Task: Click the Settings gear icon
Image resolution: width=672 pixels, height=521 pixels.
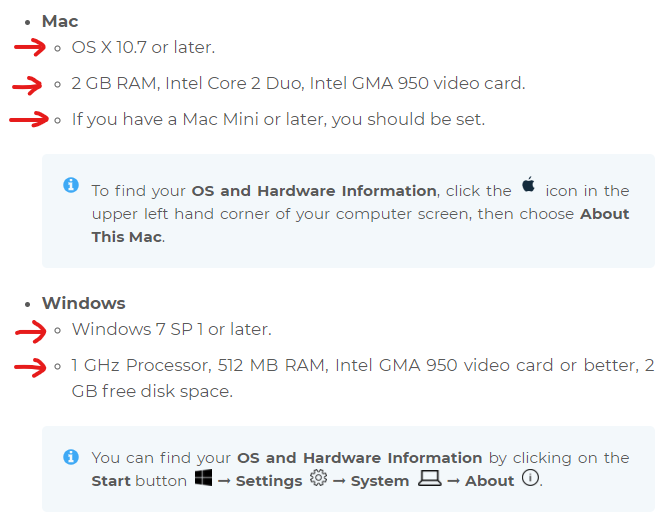Action: click(319, 479)
